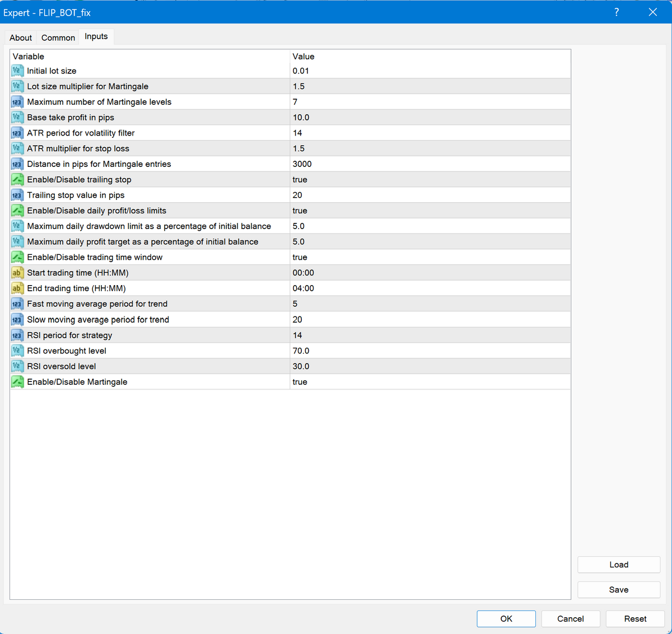Click the Load button

pyautogui.click(x=619, y=565)
